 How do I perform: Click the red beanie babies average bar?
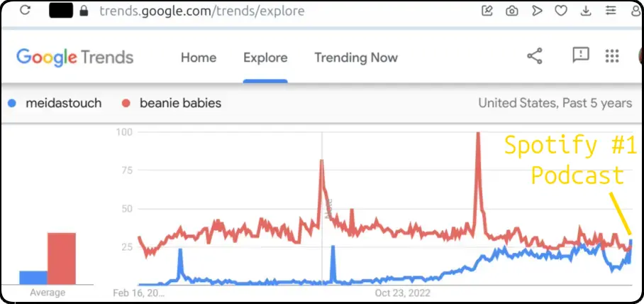62,259
